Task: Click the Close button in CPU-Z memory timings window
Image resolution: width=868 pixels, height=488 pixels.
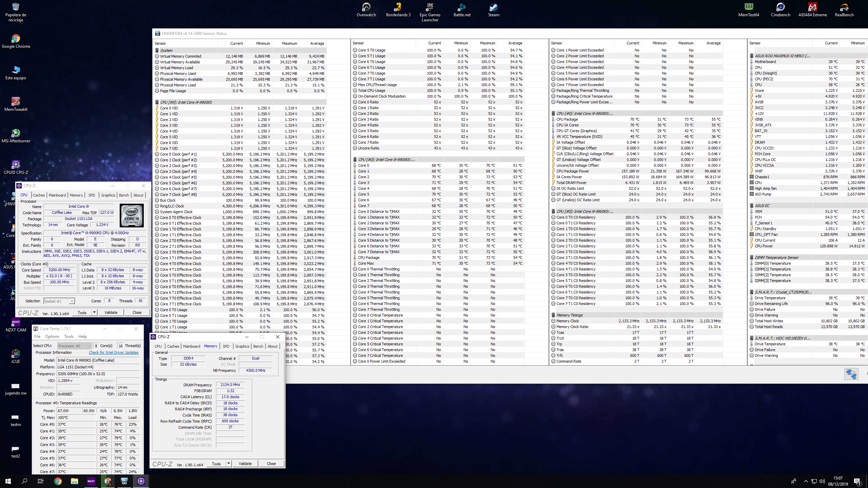Action: (271, 464)
